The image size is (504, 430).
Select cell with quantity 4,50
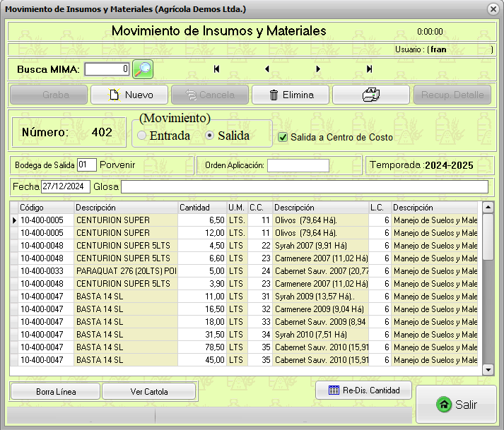click(202, 246)
